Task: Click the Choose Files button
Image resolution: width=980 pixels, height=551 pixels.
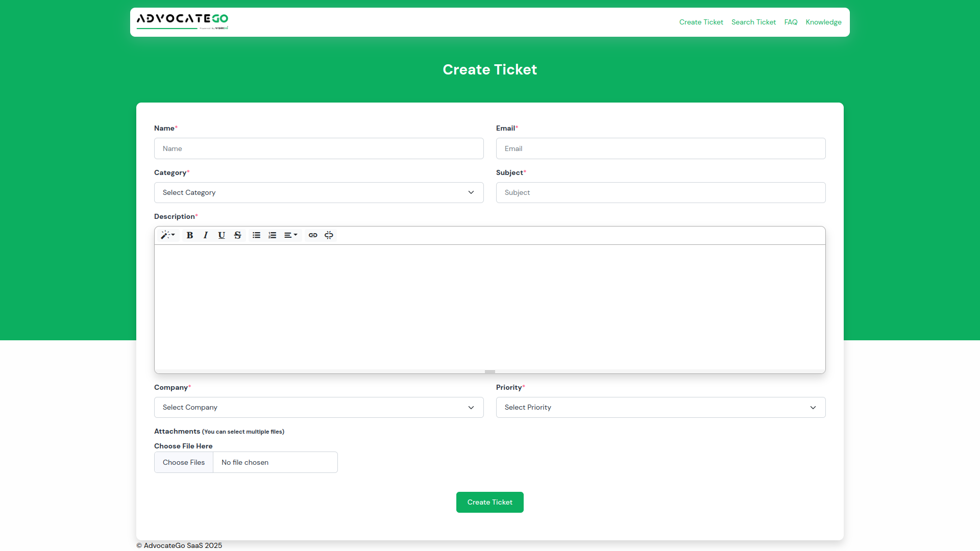Action: coord(184,462)
